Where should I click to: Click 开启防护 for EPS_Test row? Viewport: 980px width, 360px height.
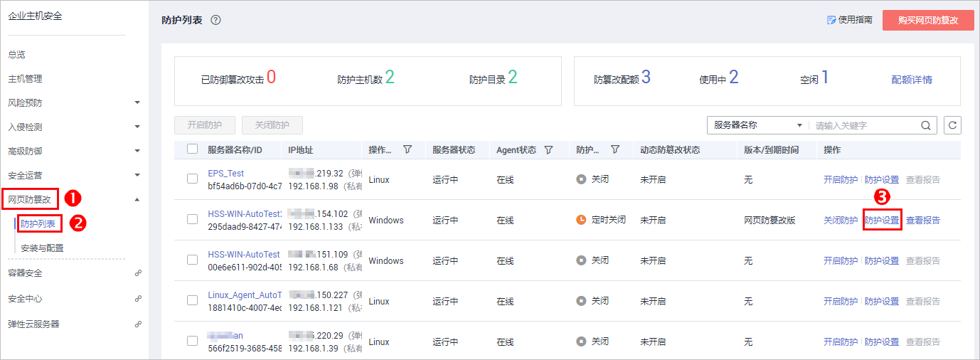[x=841, y=180]
